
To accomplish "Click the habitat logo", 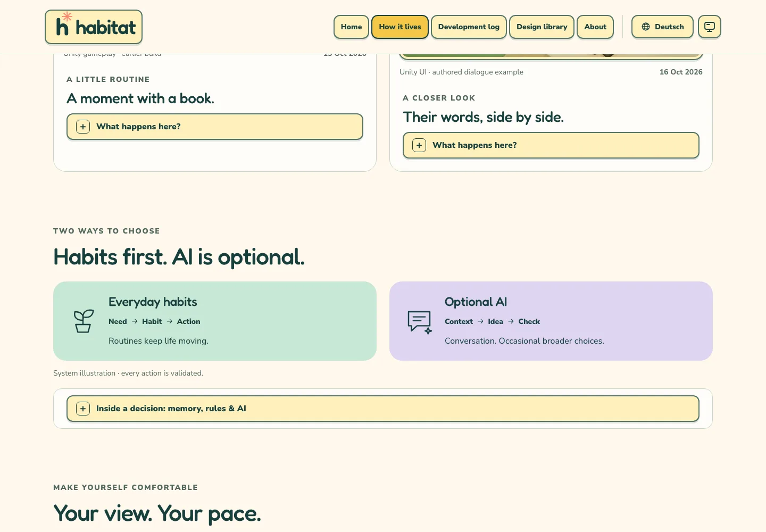I will point(94,27).
